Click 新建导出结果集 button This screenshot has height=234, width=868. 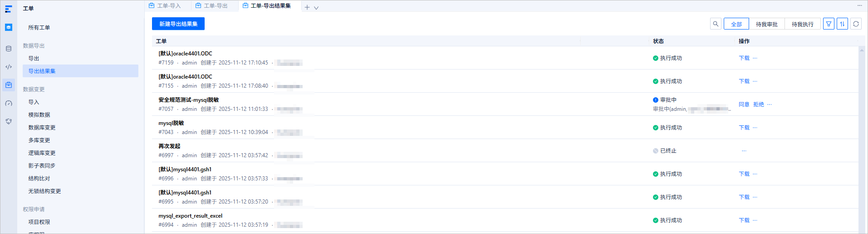pos(178,24)
